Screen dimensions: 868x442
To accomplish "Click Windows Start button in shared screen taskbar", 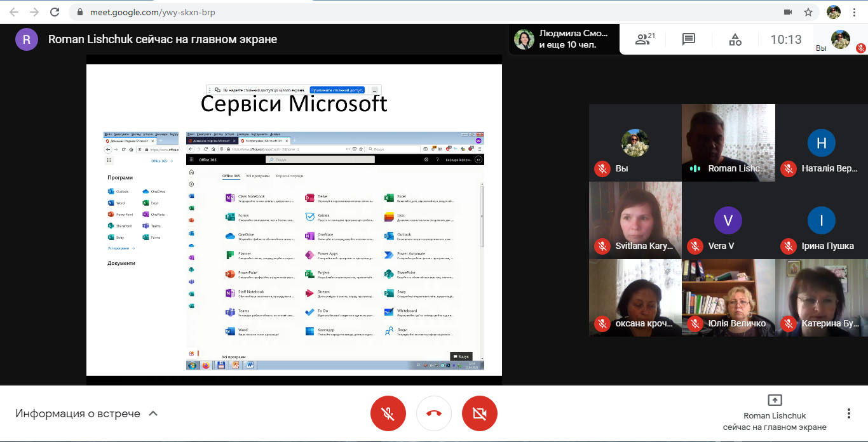I will pos(193,365).
